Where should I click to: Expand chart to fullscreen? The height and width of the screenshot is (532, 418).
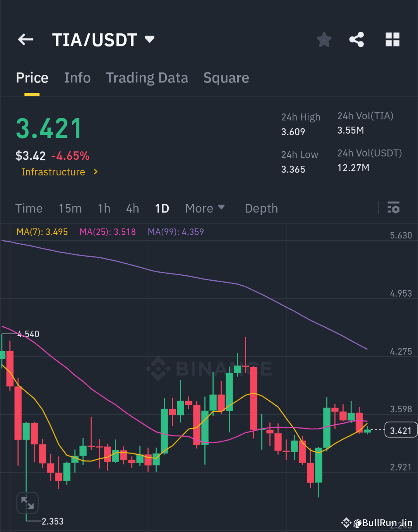pyautogui.click(x=27, y=503)
